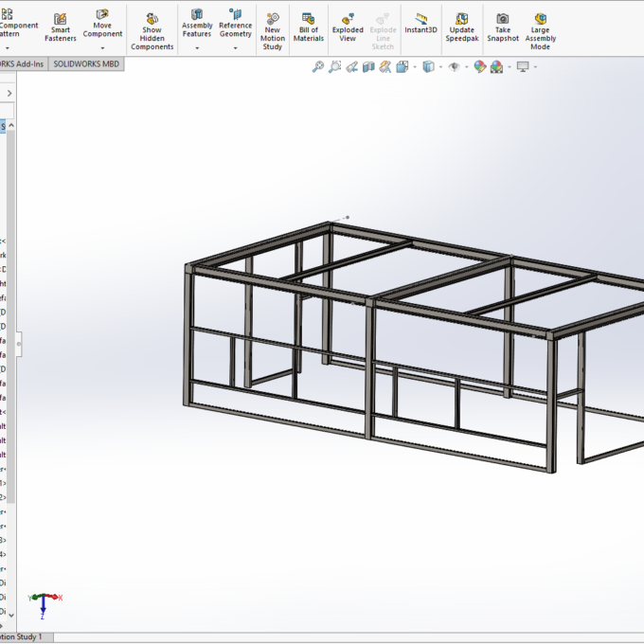
Task: Switch to the SOLIDWORKS MBD tab
Action: (x=86, y=63)
